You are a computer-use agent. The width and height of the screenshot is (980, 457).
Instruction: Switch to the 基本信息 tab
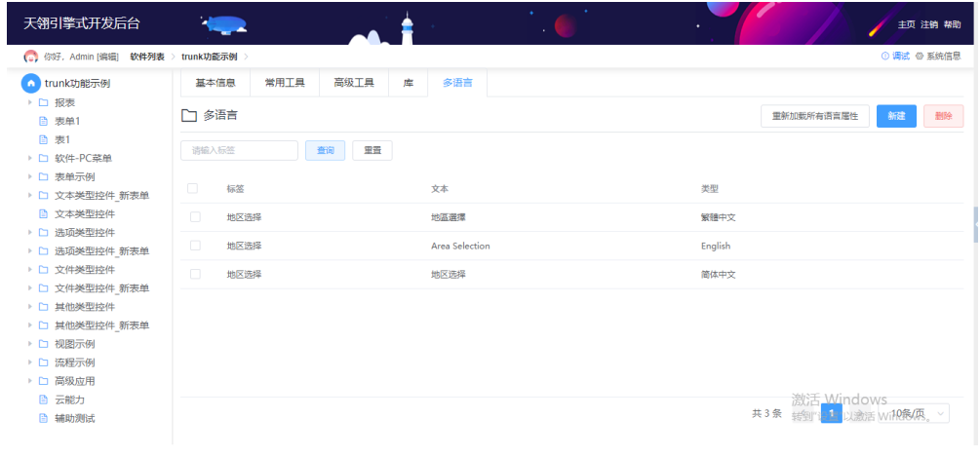tap(216, 83)
